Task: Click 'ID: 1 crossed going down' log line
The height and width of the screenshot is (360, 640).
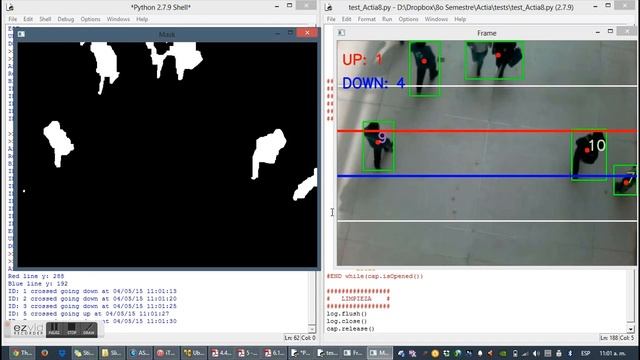Action: [x=92, y=291]
